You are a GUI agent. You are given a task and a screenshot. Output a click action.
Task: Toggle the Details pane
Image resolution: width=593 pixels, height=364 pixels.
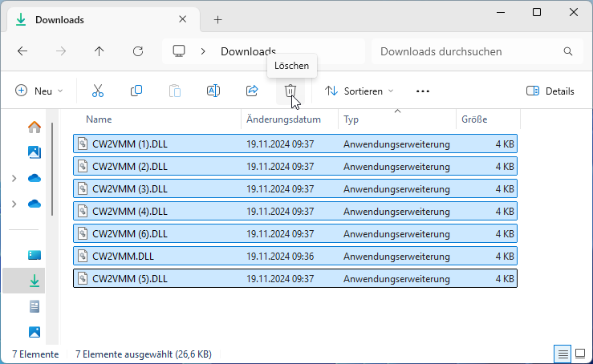(x=550, y=91)
